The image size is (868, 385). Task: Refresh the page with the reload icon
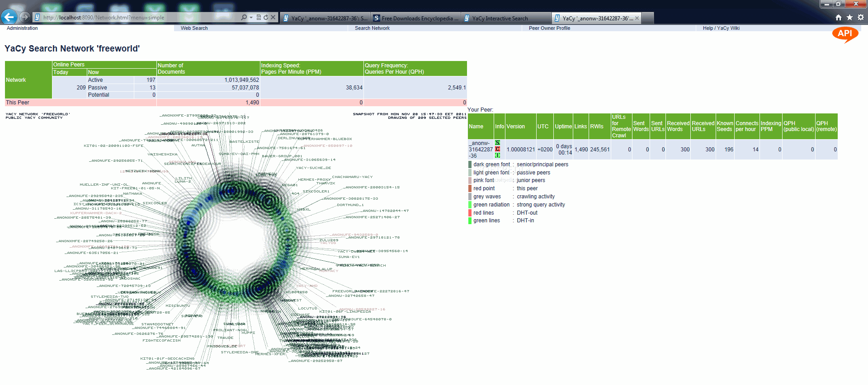tap(266, 18)
